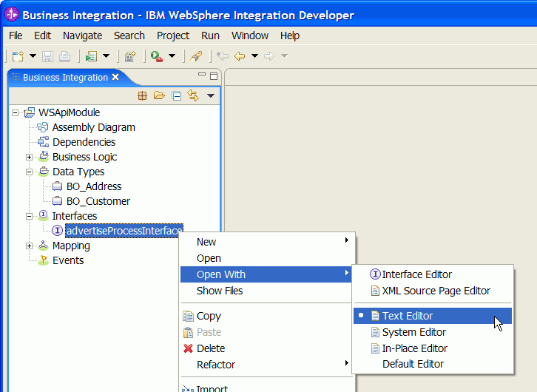Minimize the Business Integration view
The height and width of the screenshot is (392, 537).
(x=202, y=74)
